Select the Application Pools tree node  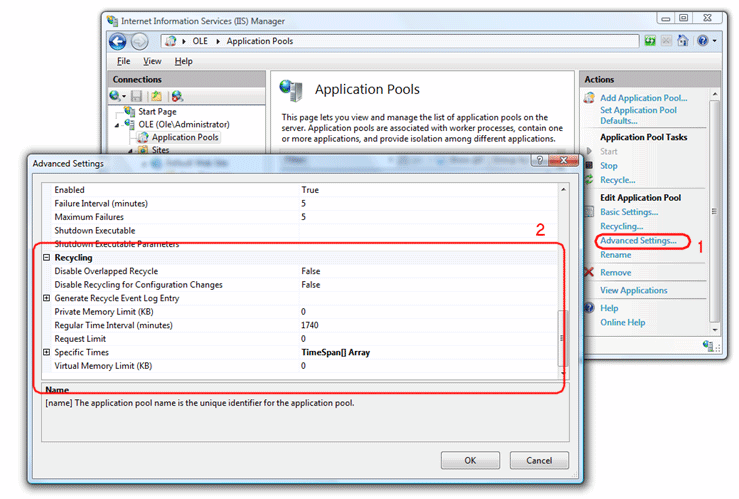[184, 137]
